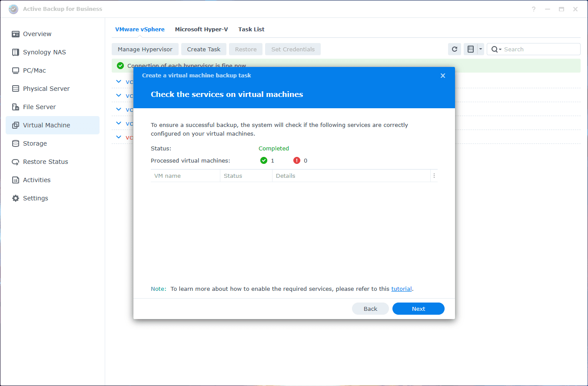Open the Storage section
Image resolution: width=588 pixels, height=386 pixels.
coord(53,143)
